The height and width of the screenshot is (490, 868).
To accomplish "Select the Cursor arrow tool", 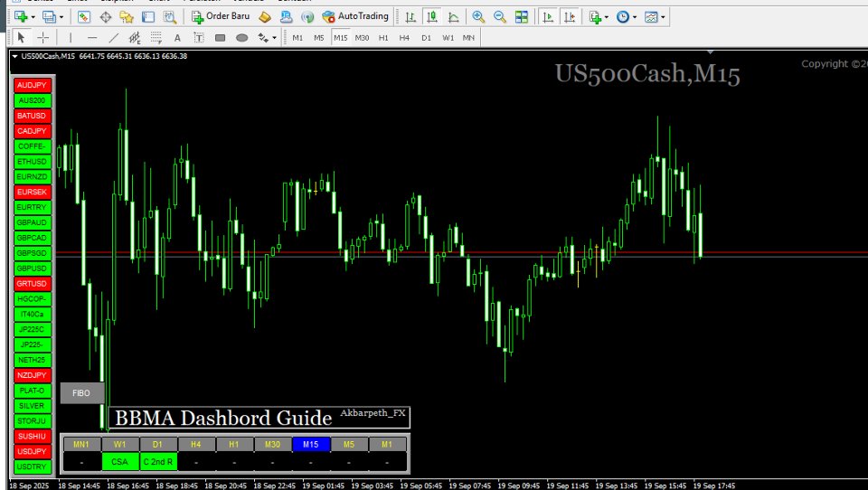I will coord(21,38).
